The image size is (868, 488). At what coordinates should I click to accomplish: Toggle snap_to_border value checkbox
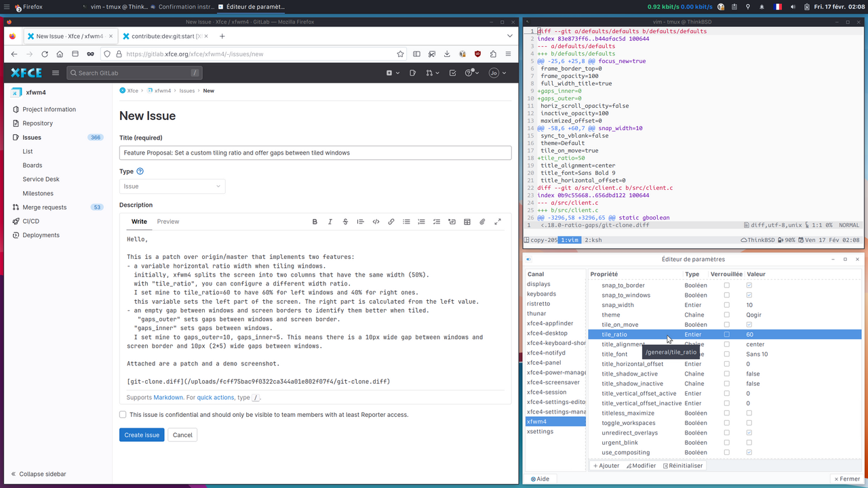pyautogui.click(x=749, y=285)
